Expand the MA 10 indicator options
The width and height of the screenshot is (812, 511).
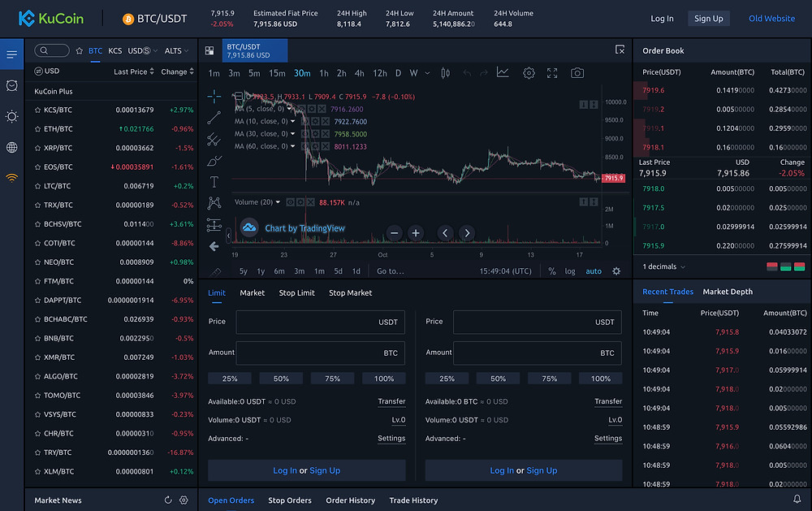pyautogui.click(x=292, y=121)
